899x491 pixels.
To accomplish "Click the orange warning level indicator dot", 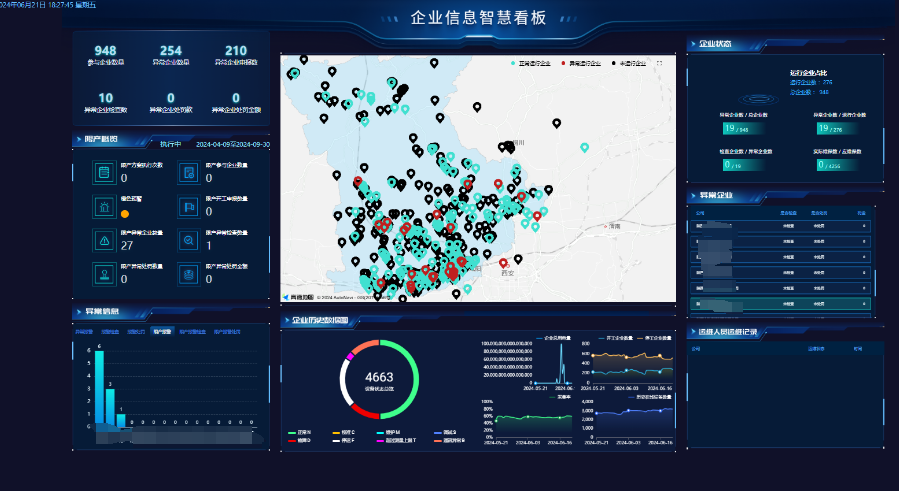I will pos(125,214).
